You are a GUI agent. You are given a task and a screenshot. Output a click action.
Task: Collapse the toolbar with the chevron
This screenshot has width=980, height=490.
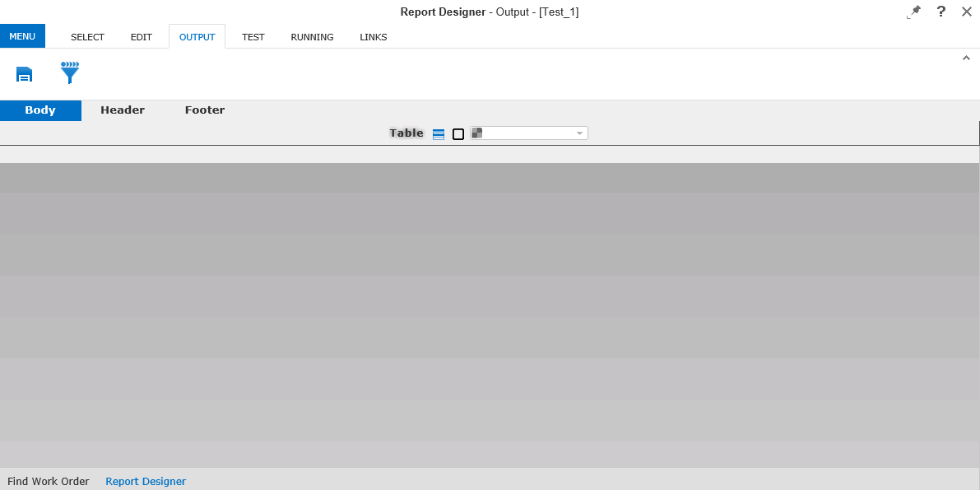click(966, 58)
